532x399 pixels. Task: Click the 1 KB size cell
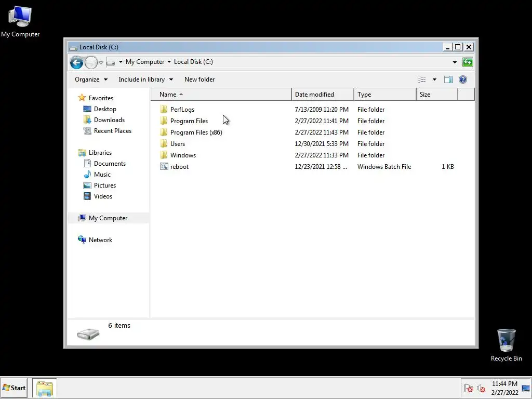coord(447,167)
